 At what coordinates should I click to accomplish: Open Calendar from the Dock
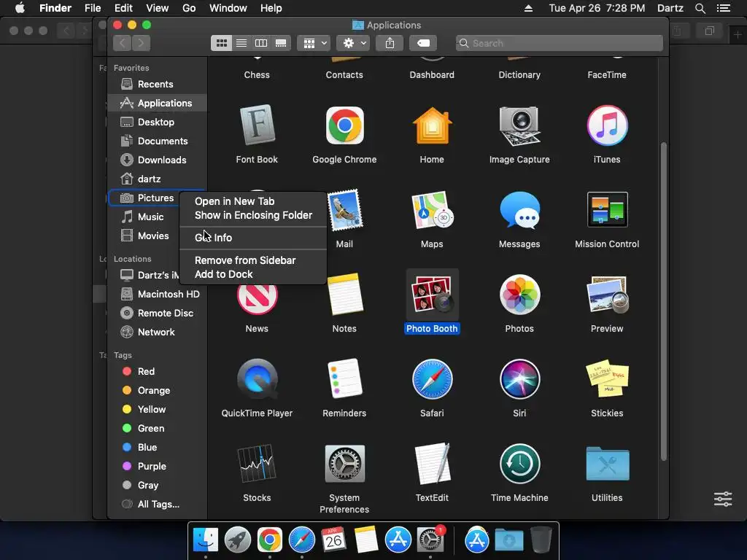pyautogui.click(x=333, y=540)
